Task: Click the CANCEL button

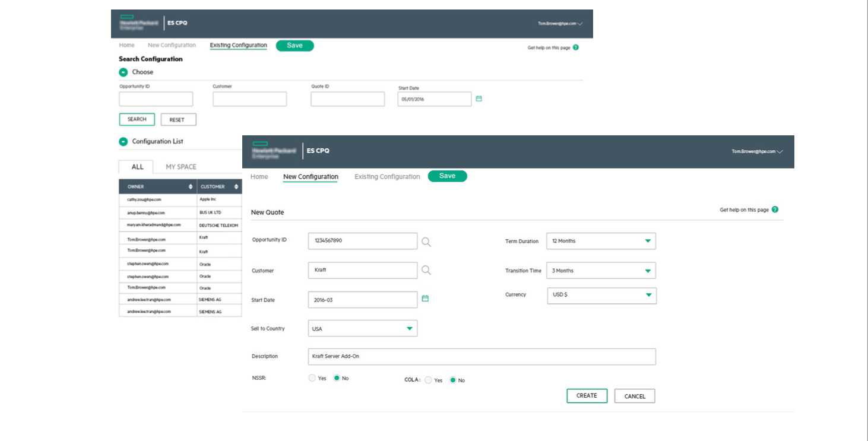Action: point(635,396)
